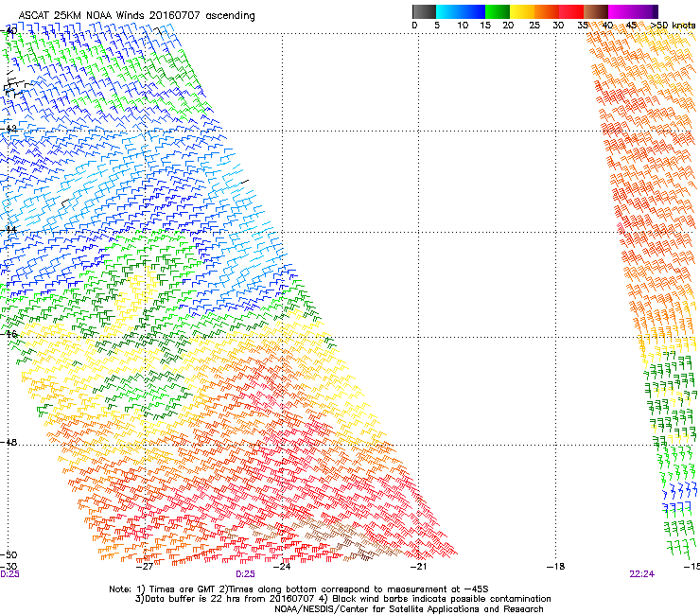Click the -44 latitude axis label

(x=9, y=230)
